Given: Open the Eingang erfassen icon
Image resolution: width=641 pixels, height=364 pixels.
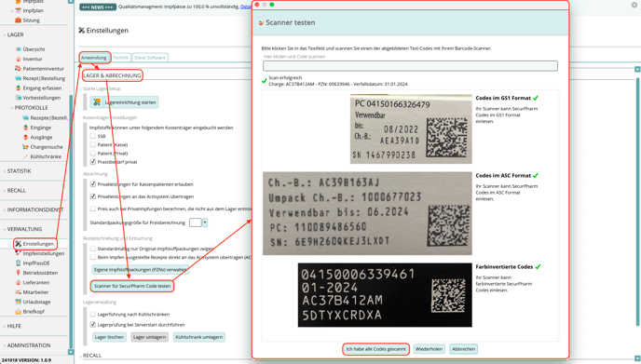Looking at the screenshot, I should click(18, 88).
